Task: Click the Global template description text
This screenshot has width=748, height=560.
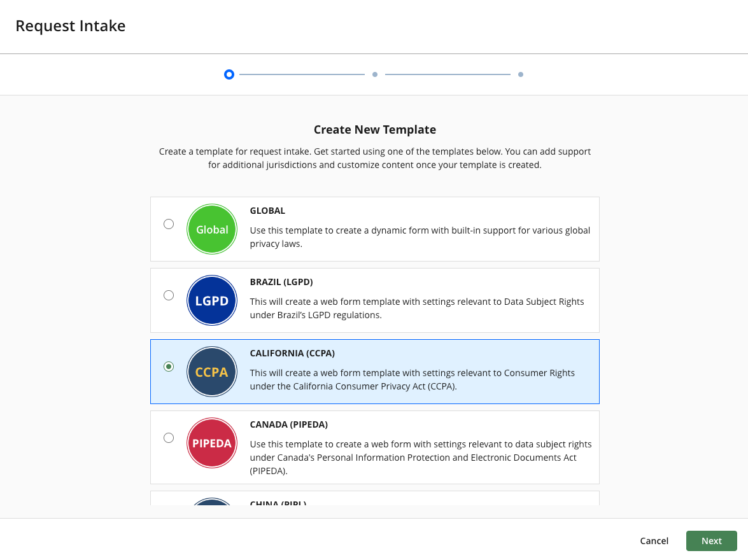Action: coord(420,237)
